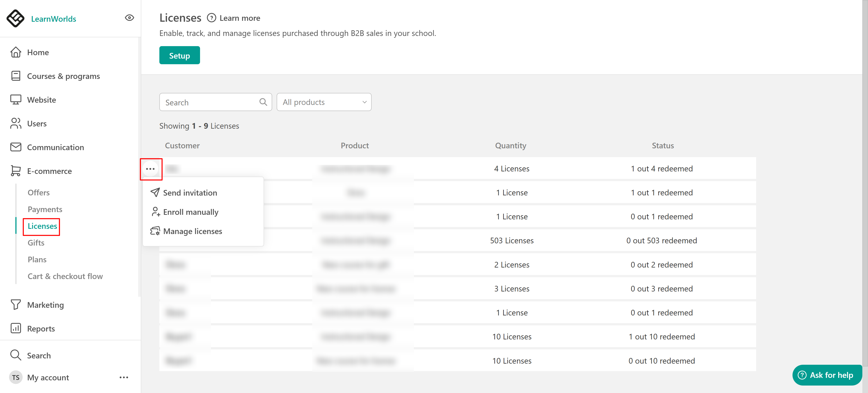Click the LearnWorlds diamond logo
The image size is (868, 393).
pos(16,18)
